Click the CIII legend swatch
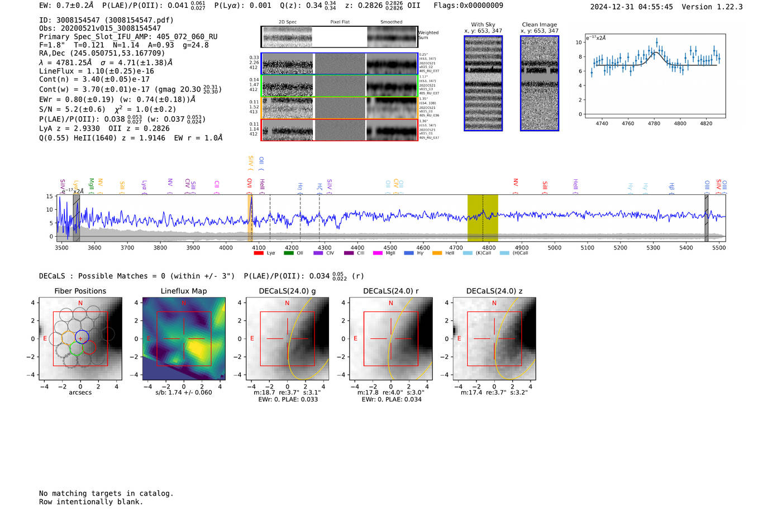Screen dimensions: 782x532 pyautogui.click(x=349, y=253)
